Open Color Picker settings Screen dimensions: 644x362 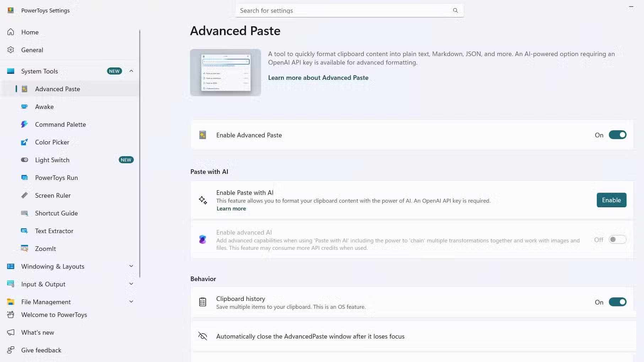[70, 142]
